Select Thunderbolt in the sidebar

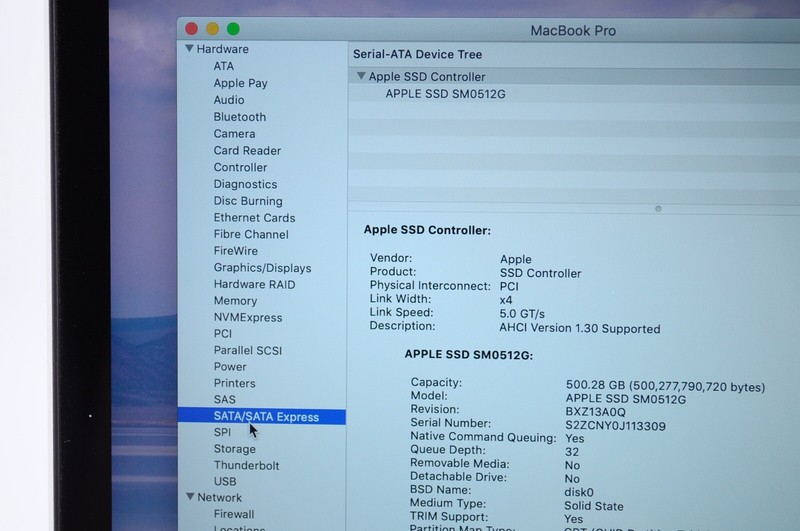pyautogui.click(x=246, y=465)
